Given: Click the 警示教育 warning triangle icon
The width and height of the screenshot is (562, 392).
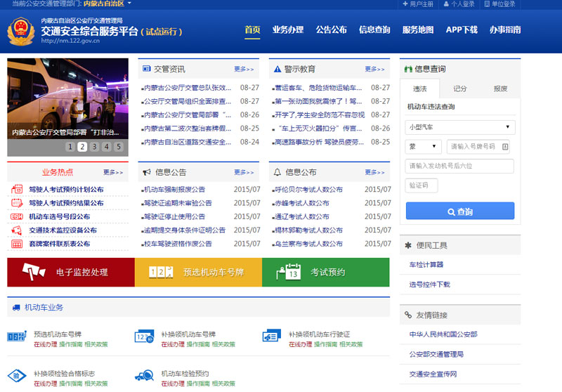Looking at the screenshot, I should tap(277, 69).
